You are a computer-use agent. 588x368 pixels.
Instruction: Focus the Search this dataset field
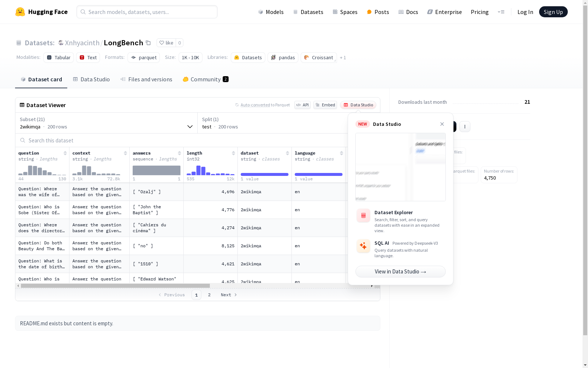(x=182, y=141)
